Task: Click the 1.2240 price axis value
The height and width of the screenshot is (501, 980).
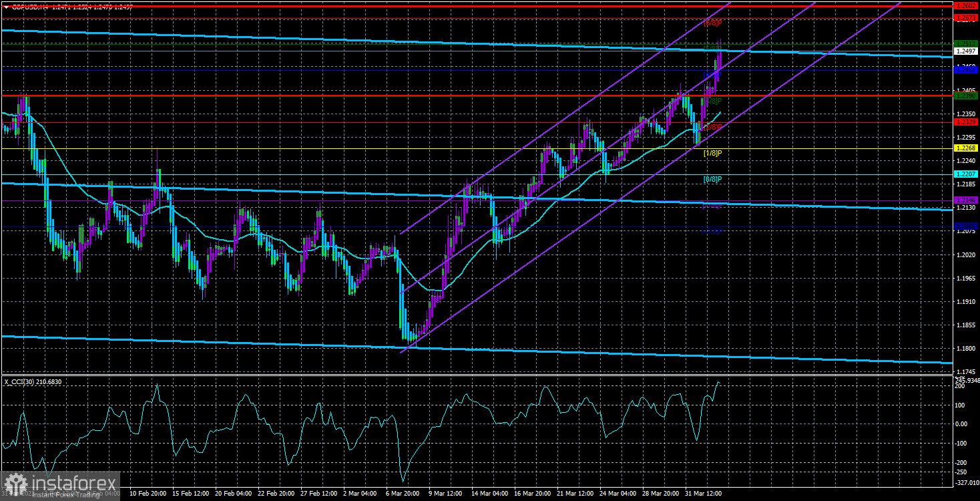Action: (965, 160)
